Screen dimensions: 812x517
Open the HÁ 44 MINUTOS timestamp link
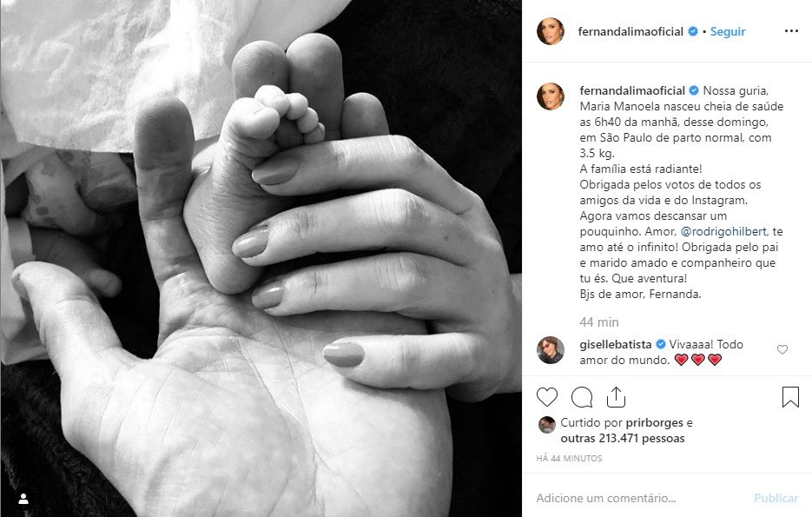click(569, 459)
